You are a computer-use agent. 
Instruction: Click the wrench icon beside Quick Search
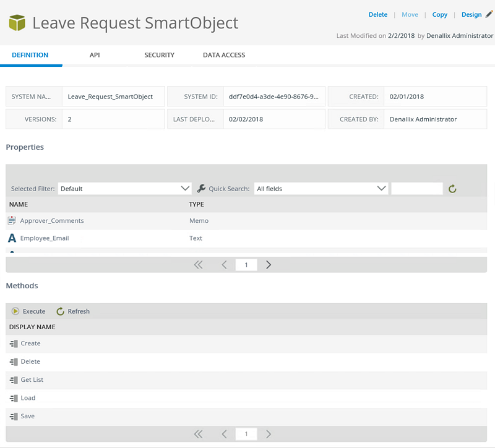(201, 189)
